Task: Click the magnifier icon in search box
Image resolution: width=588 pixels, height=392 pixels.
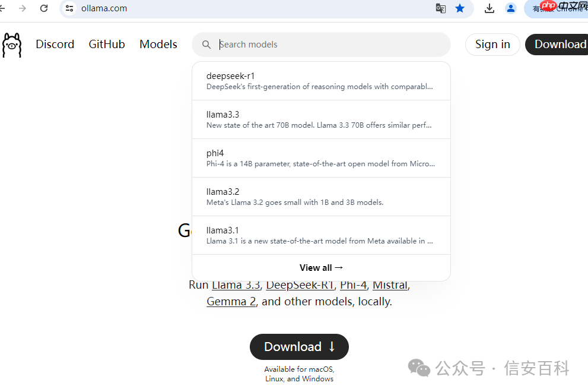Action: pos(206,45)
